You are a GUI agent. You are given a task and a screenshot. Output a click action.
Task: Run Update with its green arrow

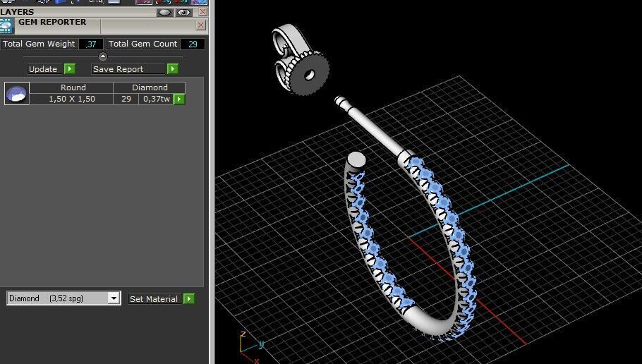tap(70, 69)
